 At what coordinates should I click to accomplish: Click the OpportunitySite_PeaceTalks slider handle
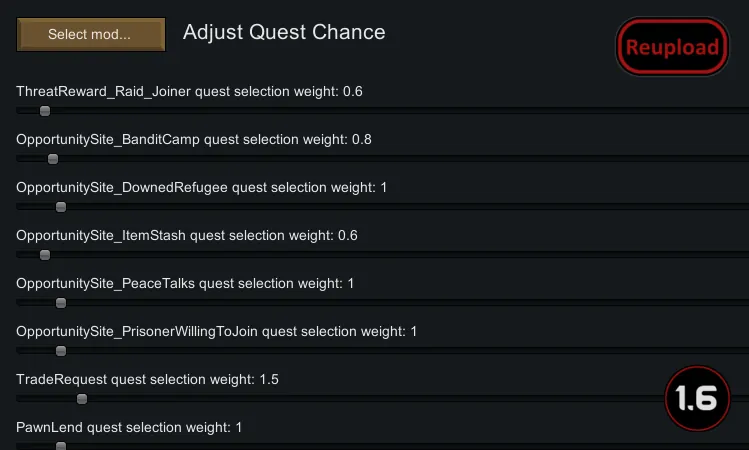point(60,303)
